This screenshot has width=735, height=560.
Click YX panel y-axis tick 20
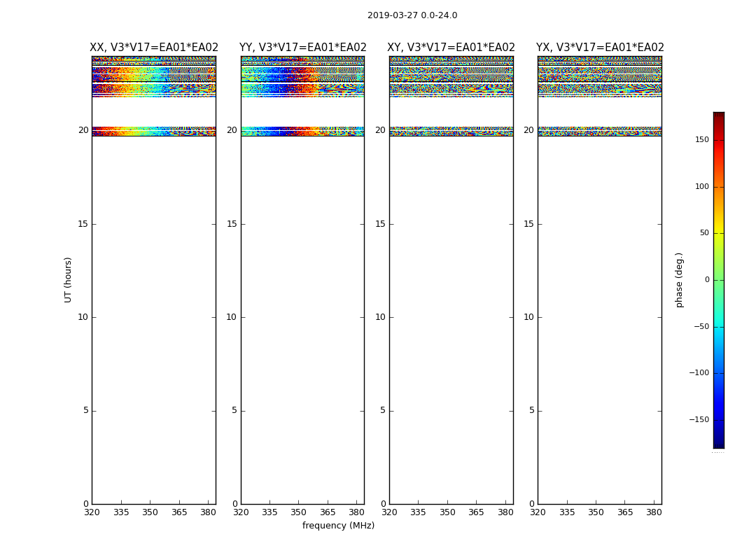click(x=528, y=130)
